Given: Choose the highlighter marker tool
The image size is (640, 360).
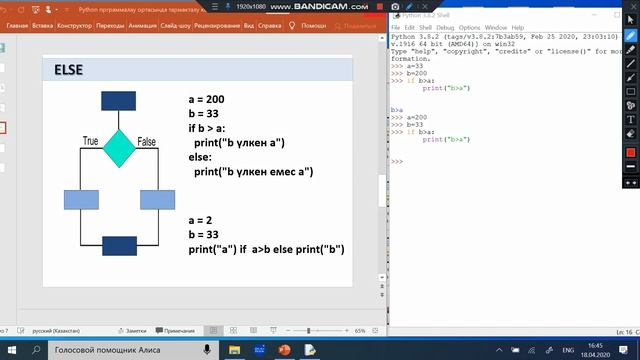Looking at the screenshot, I should coord(631,49).
